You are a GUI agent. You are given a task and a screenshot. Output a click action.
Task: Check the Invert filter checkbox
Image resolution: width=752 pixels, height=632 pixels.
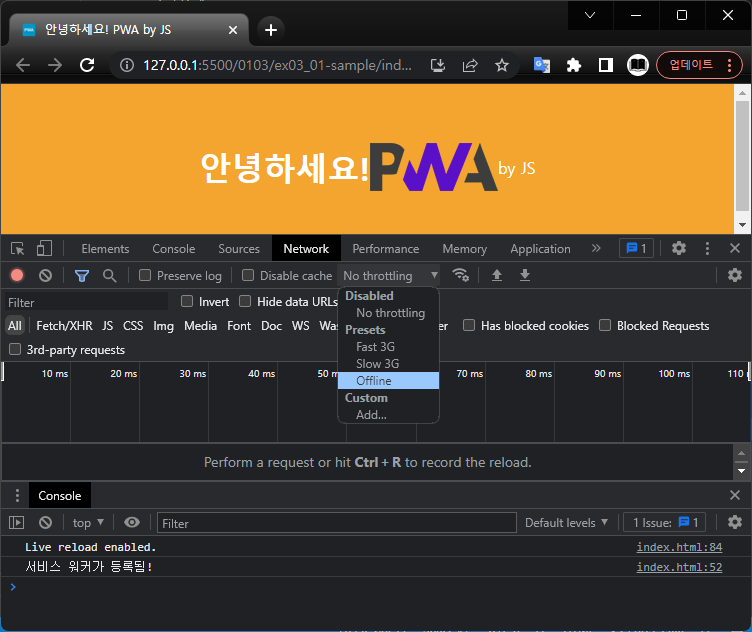tap(187, 301)
